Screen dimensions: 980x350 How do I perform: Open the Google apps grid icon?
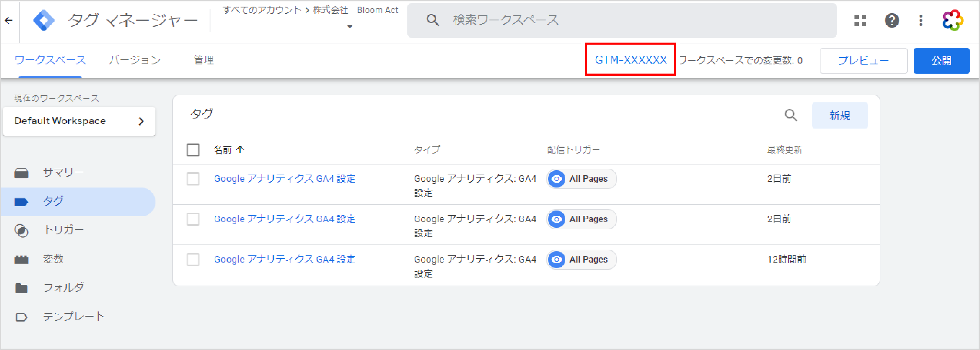pyautogui.click(x=860, y=20)
